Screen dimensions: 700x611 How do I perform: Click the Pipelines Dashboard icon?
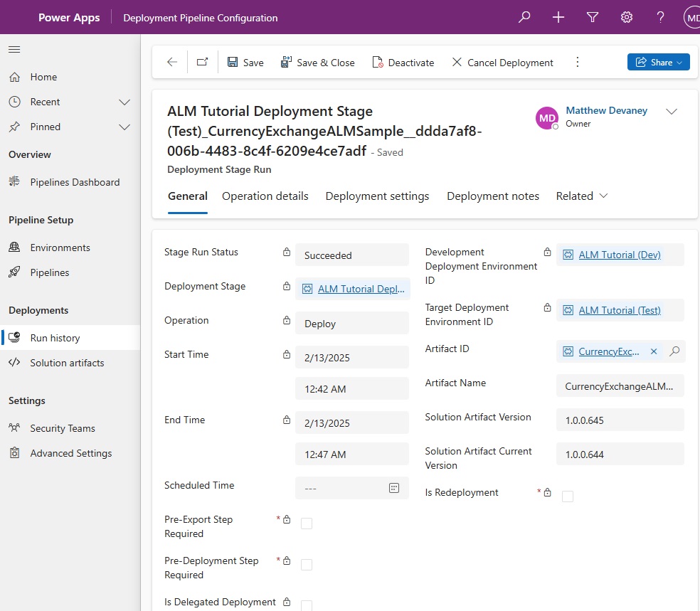point(14,181)
